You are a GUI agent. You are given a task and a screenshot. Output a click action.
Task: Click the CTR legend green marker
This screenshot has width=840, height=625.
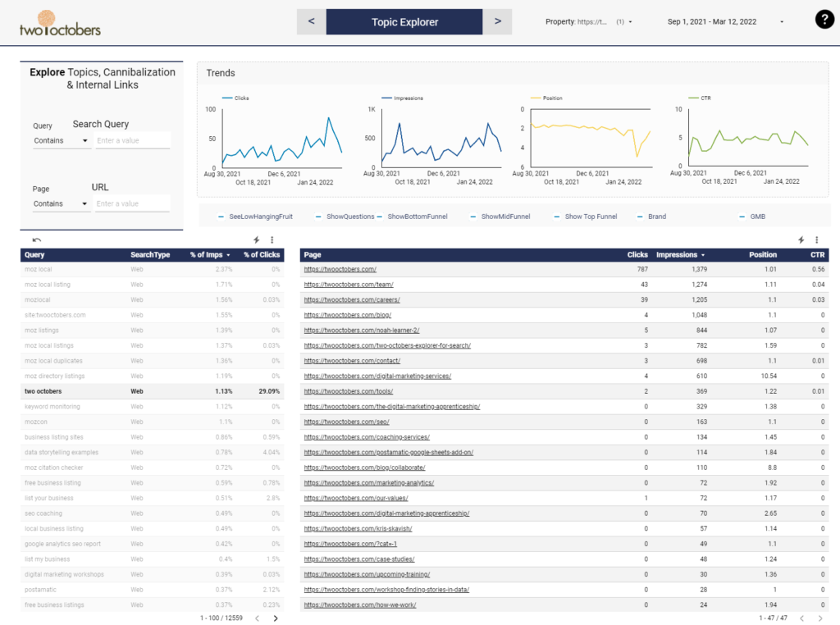(693, 98)
